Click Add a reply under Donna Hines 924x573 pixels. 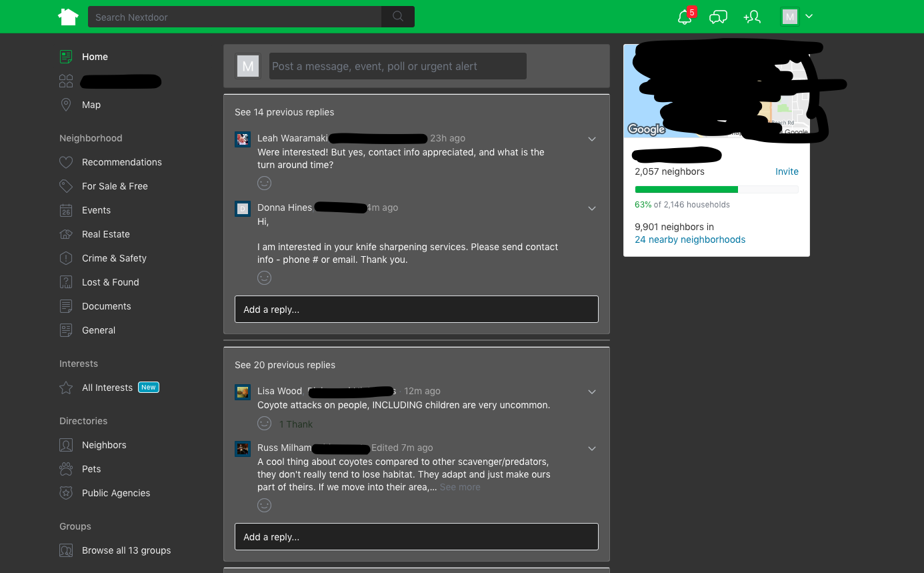(417, 310)
